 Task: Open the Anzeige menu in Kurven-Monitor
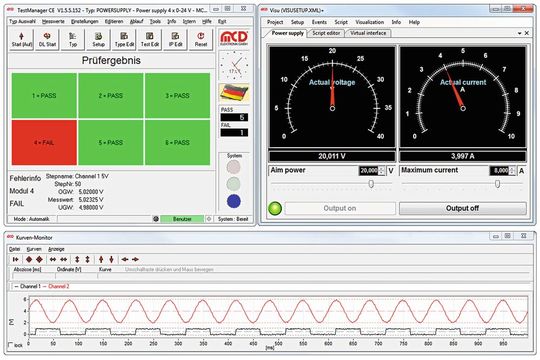point(56,249)
